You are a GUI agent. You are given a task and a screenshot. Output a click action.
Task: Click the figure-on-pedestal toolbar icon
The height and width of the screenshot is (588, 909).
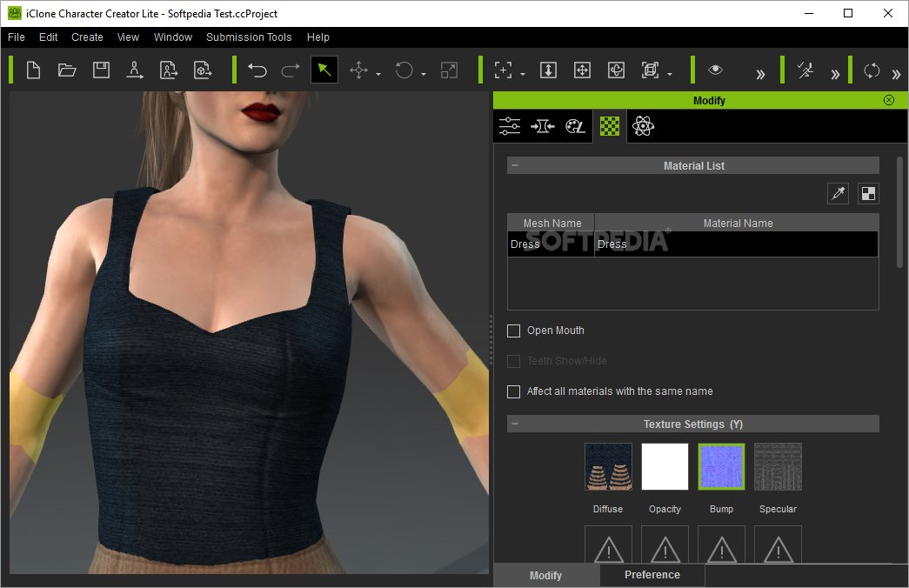click(135, 70)
